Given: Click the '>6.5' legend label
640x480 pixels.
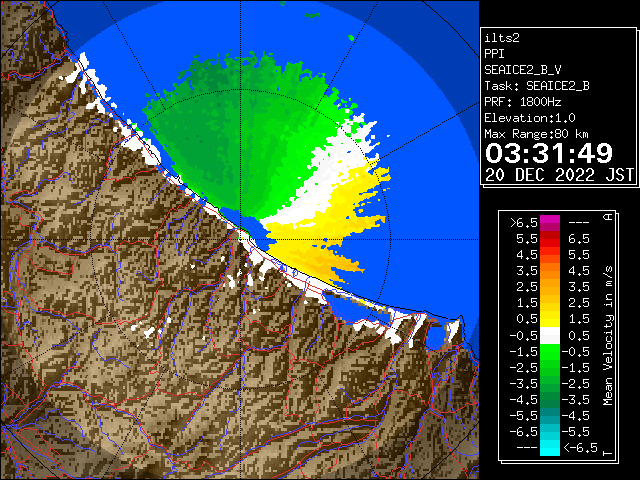Looking at the screenshot, I should (x=523, y=223).
